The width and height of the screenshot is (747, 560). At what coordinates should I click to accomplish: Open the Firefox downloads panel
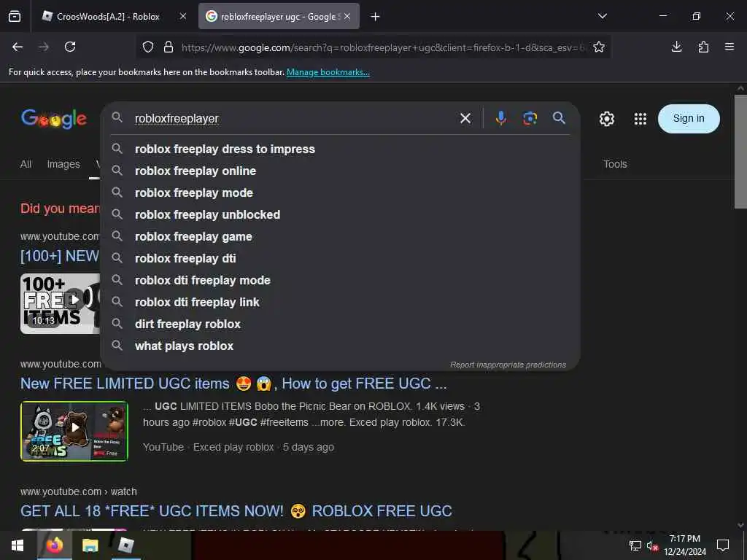pos(676,47)
